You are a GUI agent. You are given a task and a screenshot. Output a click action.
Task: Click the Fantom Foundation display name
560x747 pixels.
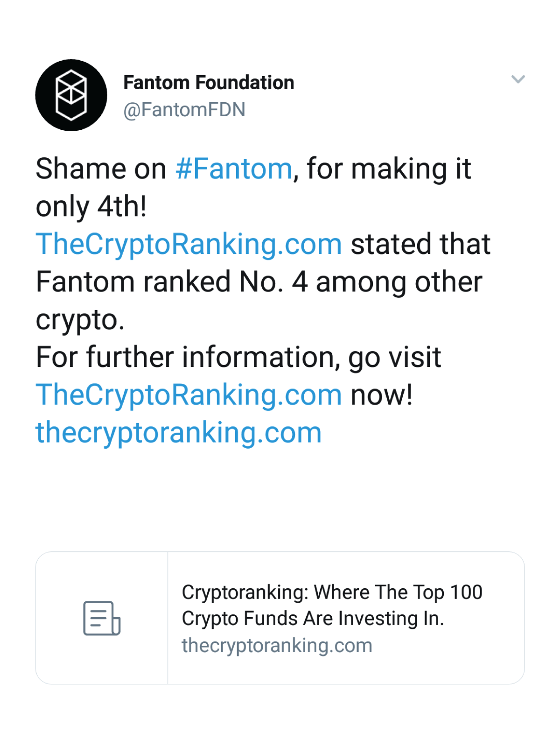pyautogui.click(x=209, y=83)
